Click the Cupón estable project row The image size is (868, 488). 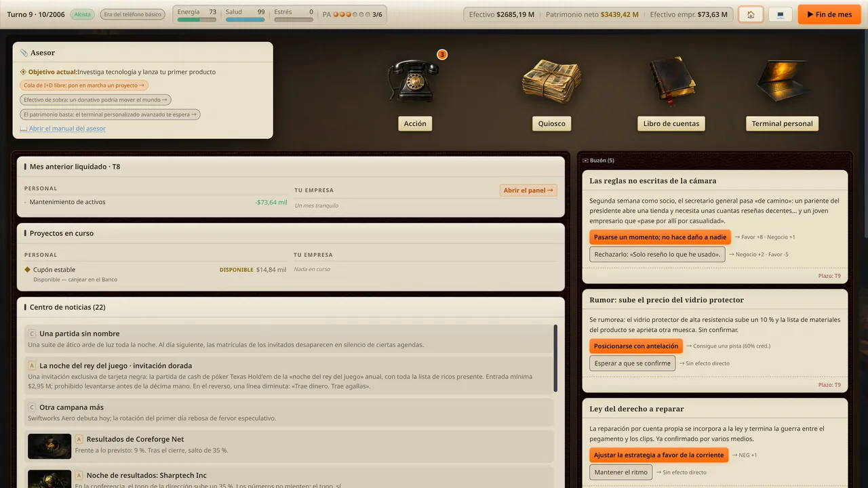155,274
